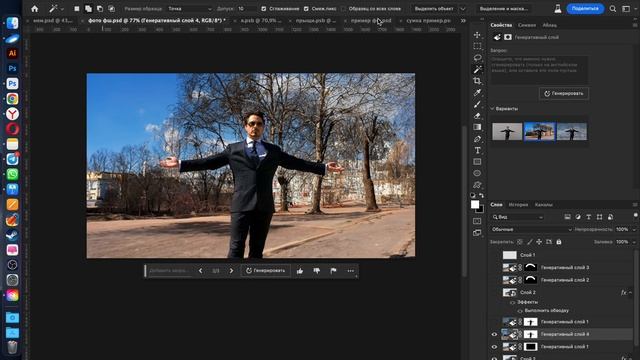Open the Свойства tab
Image resolution: width=640 pixels, height=360 pixels.
[501, 25]
